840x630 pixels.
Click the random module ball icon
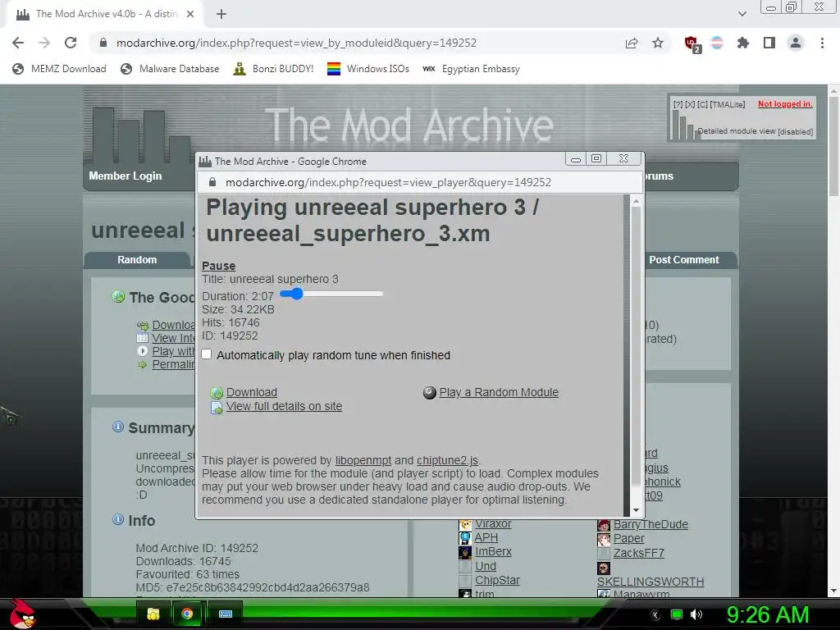click(430, 393)
